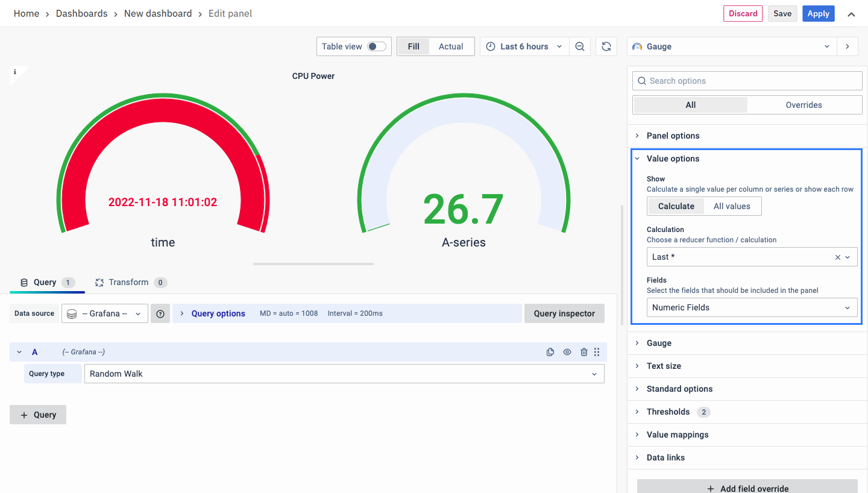Click the refresh dashboard icon
The width and height of the screenshot is (868, 493).
606,46
